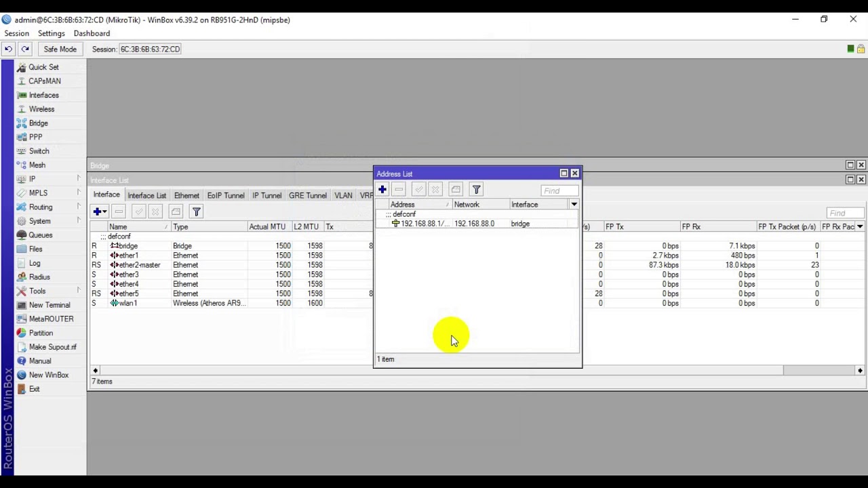The width and height of the screenshot is (868, 488).
Task: Open Radius in sidebar
Action: point(39,277)
